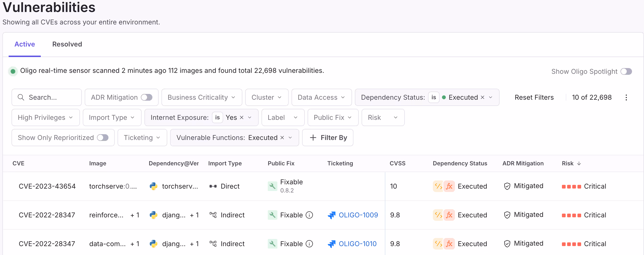The width and height of the screenshot is (644, 255).
Task: Click the Search input field
Action: pyautogui.click(x=47, y=97)
